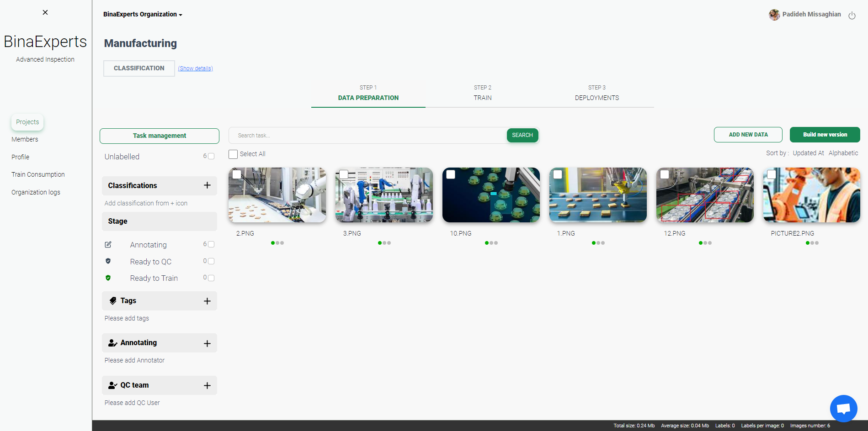Open Profile in the sidebar
Image resolution: width=868 pixels, height=431 pixels.
click(x=21, y=157)
